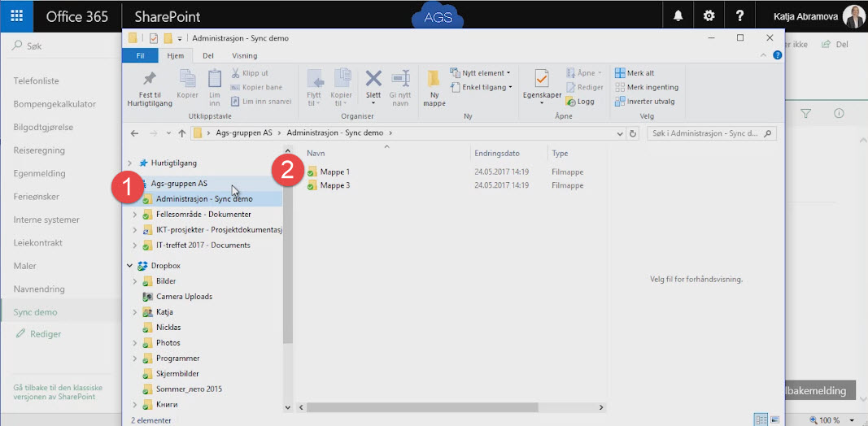Click the Rediger link in sidebar
The width and height of the screenshot is (868, 426).
point(46,334)
